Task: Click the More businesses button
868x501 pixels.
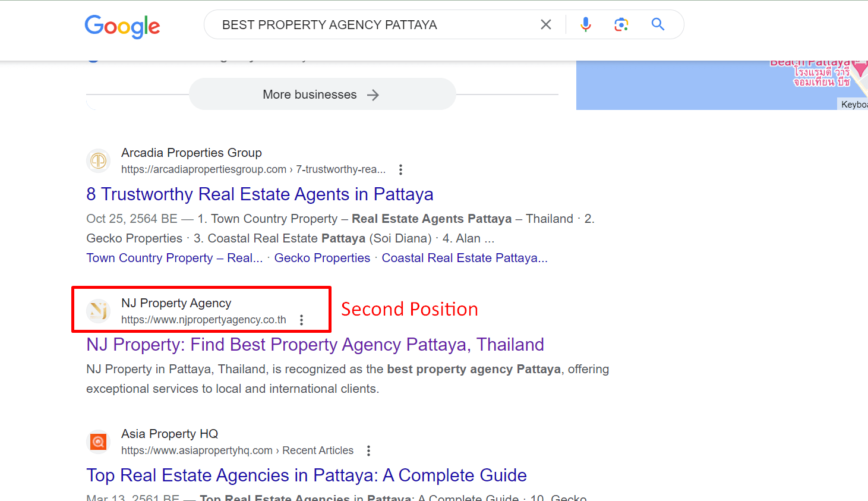Action: (322, 94)
